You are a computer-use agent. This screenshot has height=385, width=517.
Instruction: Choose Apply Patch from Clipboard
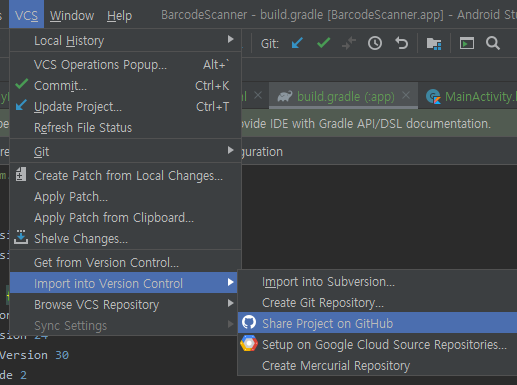(x=125, y=218)
